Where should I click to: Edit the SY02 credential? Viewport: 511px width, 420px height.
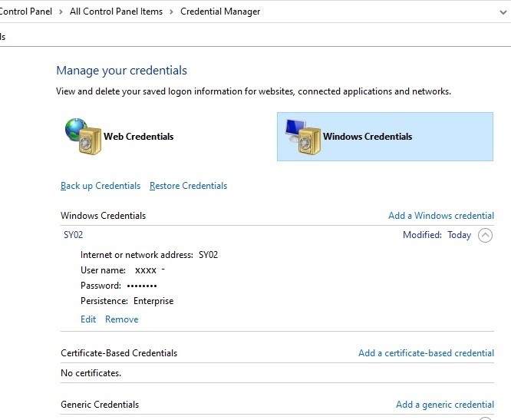pyautogui.click(x=88, y=319)
